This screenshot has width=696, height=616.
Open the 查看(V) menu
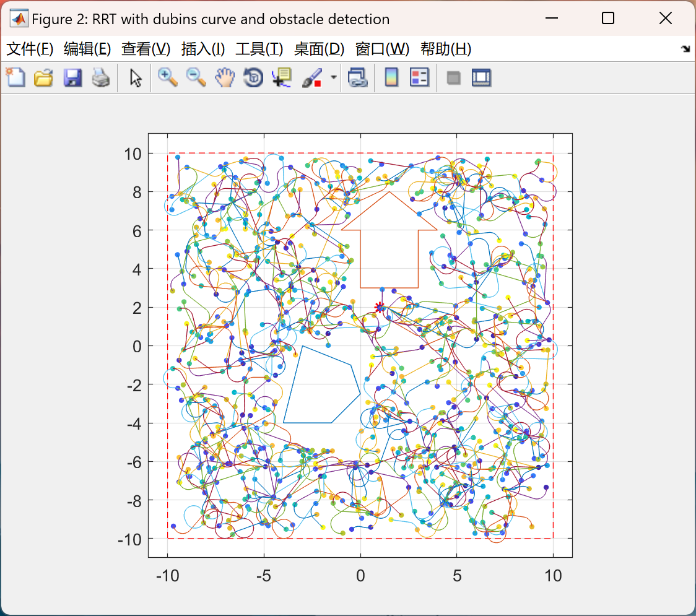click(x=146, y=49)
